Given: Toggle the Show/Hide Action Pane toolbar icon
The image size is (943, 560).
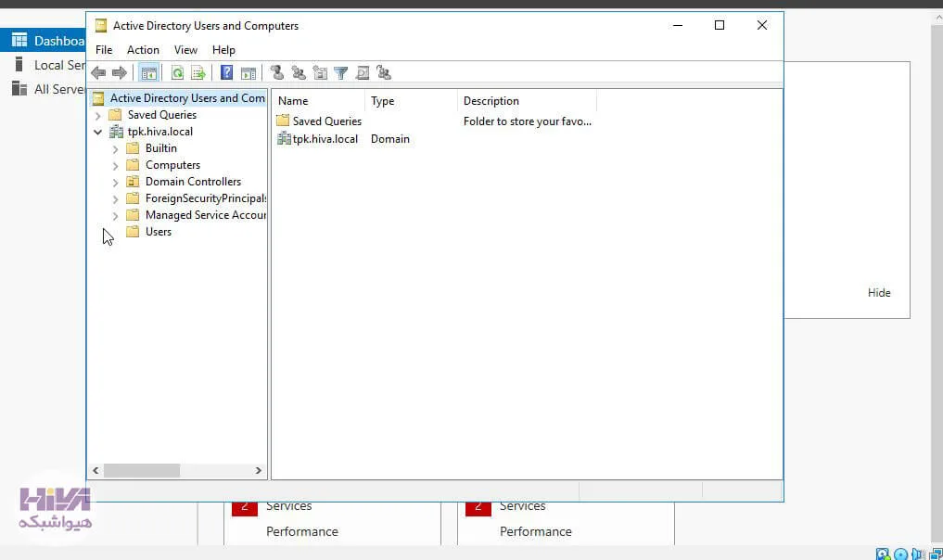Looking at the screenshot, I should pos(248,73).
